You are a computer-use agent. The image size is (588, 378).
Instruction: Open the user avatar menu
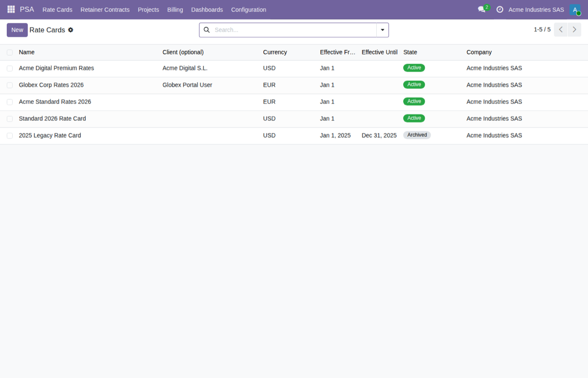click(x=575, y=9)
